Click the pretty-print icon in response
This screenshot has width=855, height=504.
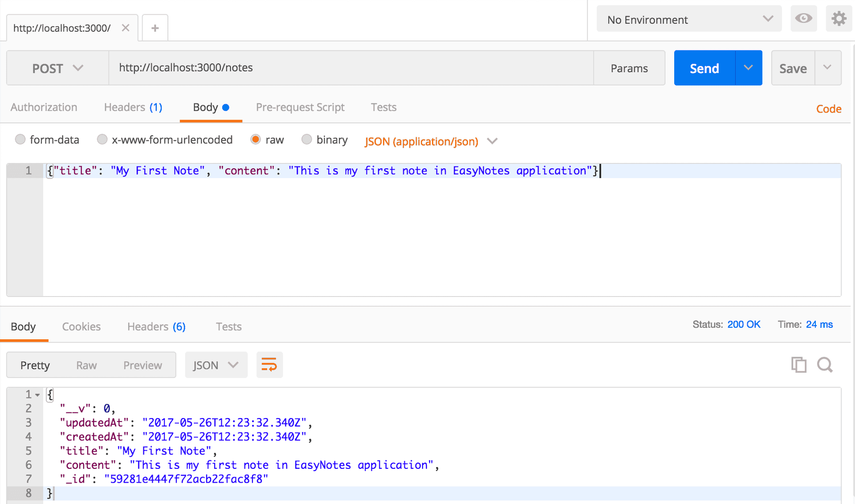tap(269, 366)
